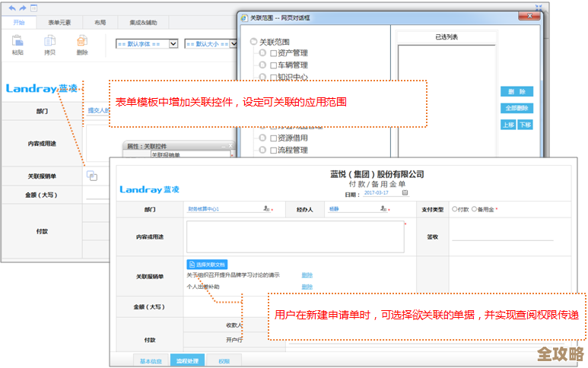The width and height of the screenshot is (588, 368).
Task: Click the 已选列表 selected items list box
Action: click(x=447, y=101)
